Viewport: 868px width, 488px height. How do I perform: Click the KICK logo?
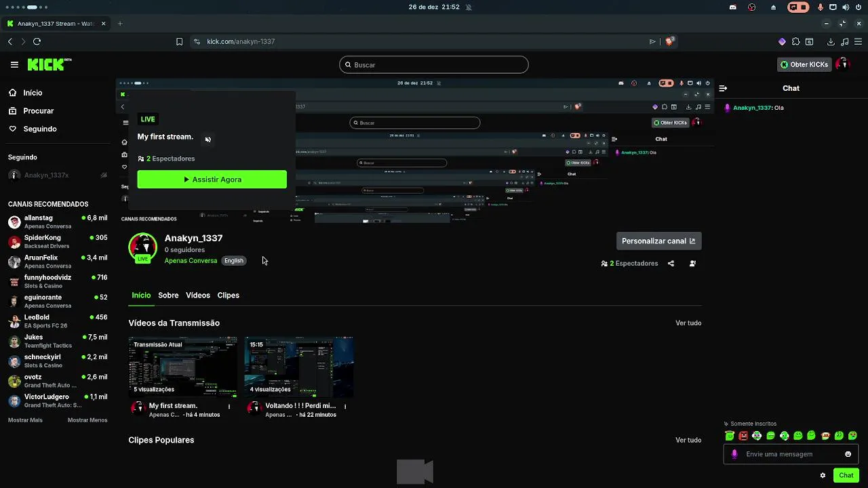[50, 64]
